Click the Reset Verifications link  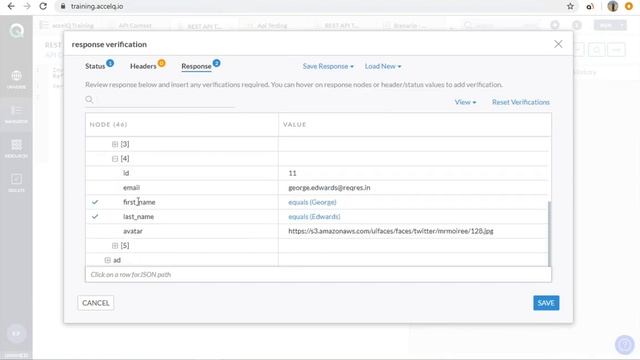coord(521,102)
